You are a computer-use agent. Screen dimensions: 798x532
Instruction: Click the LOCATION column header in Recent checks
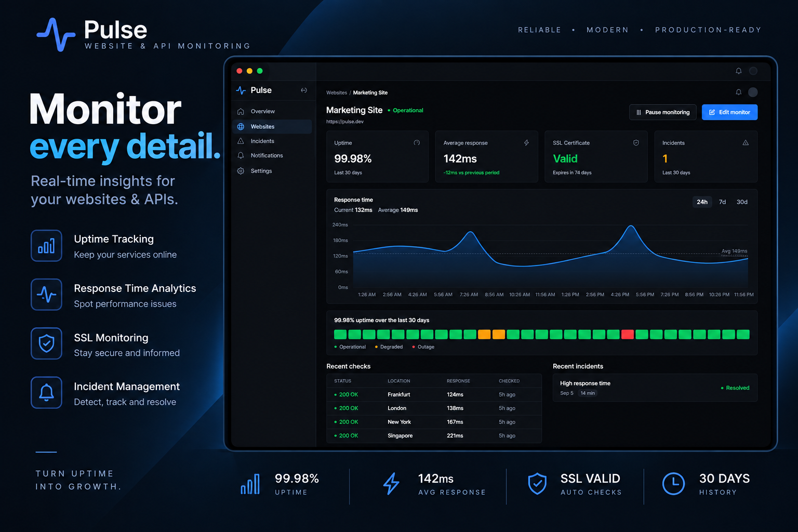tap(398, 381)
